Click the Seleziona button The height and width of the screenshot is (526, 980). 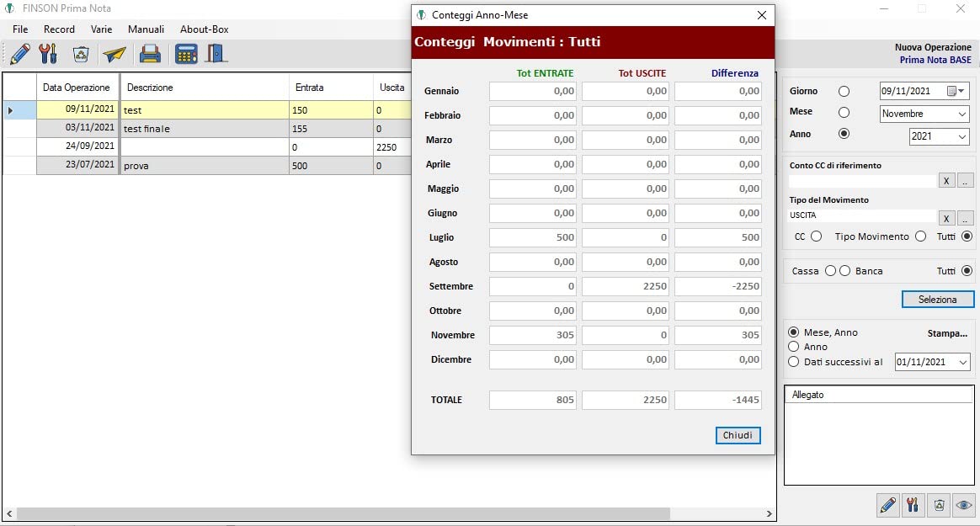point(938,300)
